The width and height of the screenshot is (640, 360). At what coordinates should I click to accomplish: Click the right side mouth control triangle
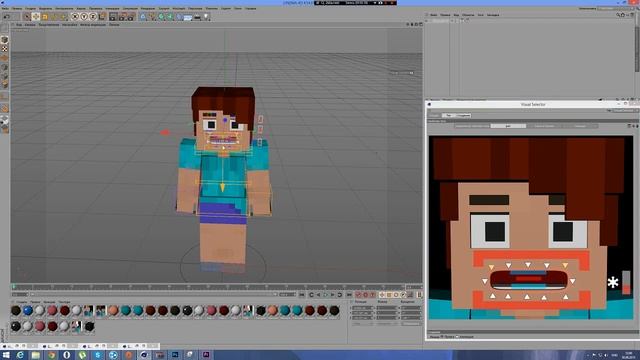pos(572,281)
